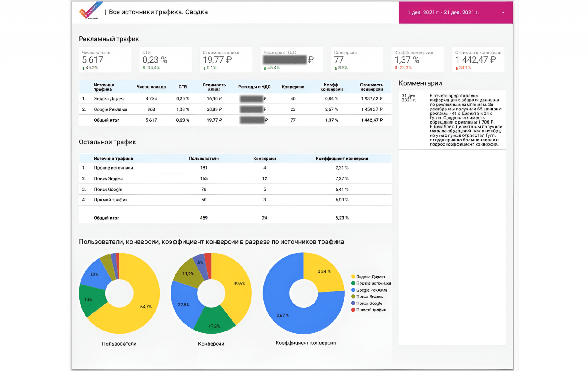Screen dimensions: 588x371
Task: Select the Google Реклама table row
Action: point(110,109)
